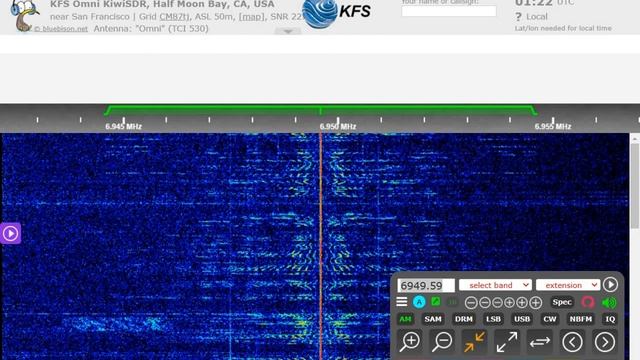This screenshot has height=360, width=640.
Task: Zoom in with magnifier plus icon
Action: coord(409,341)
